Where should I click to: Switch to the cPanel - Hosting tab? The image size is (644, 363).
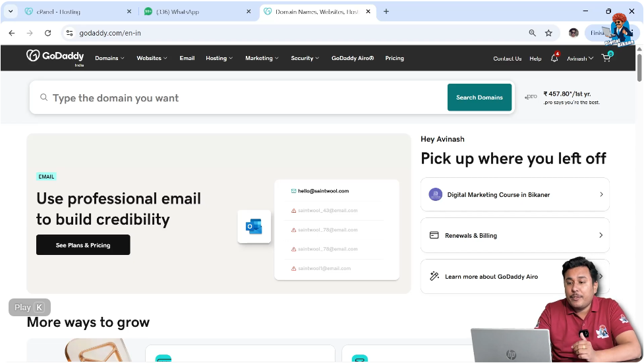[78, 11]
